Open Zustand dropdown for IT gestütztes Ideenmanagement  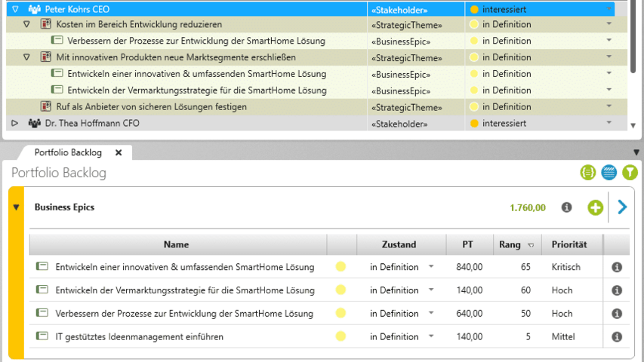click(x=431, y=337)
